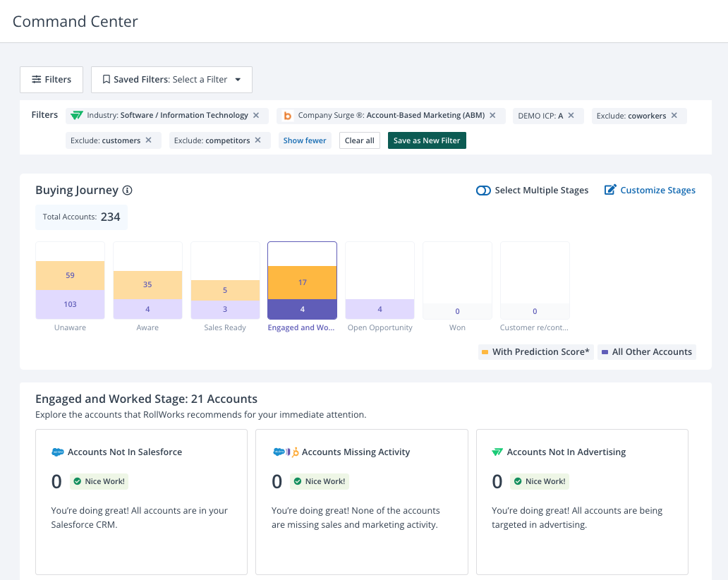
Task: Remove the DEMO ICP filter chip
Action: [x=571, y=115]
